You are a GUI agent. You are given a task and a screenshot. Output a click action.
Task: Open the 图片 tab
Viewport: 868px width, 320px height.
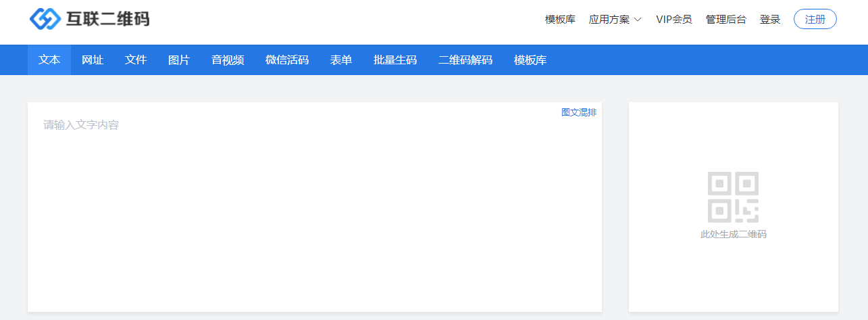pos(179,60)
